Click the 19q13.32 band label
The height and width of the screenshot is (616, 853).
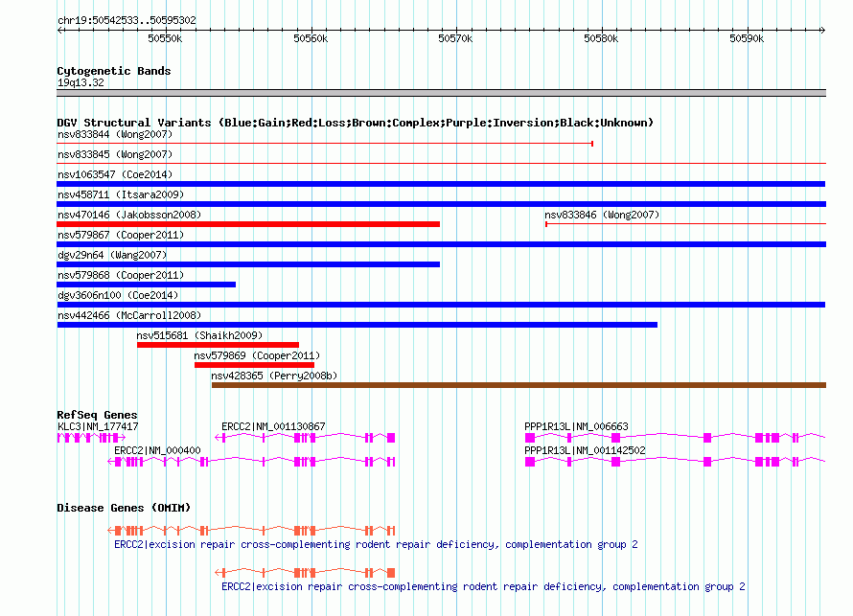click(x=81, y=82)
